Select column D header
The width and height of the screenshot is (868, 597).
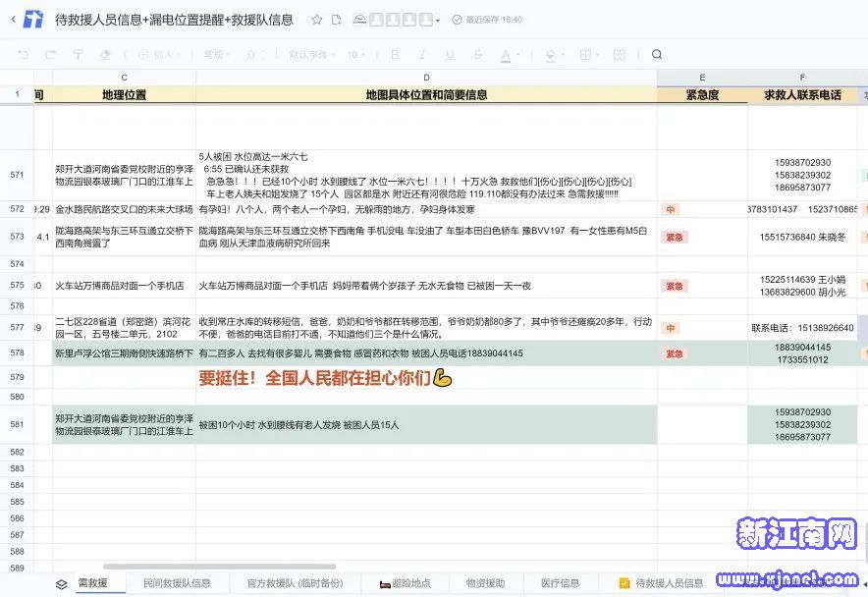pos(426,78)
